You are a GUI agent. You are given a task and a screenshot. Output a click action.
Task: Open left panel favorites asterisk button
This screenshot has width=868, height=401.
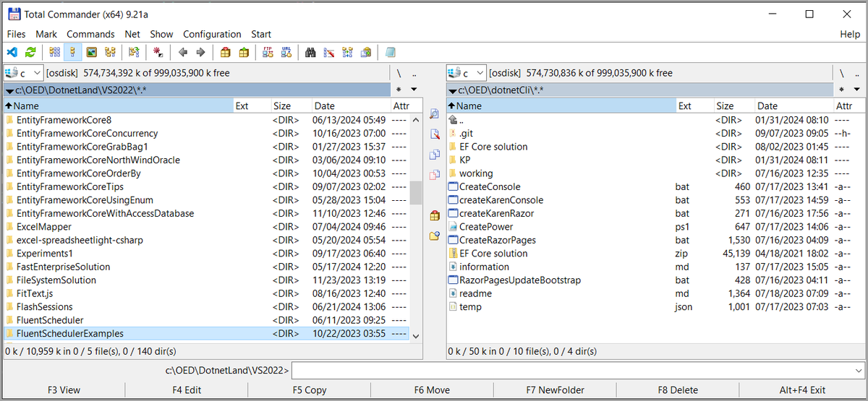click(x=399, y=90)
